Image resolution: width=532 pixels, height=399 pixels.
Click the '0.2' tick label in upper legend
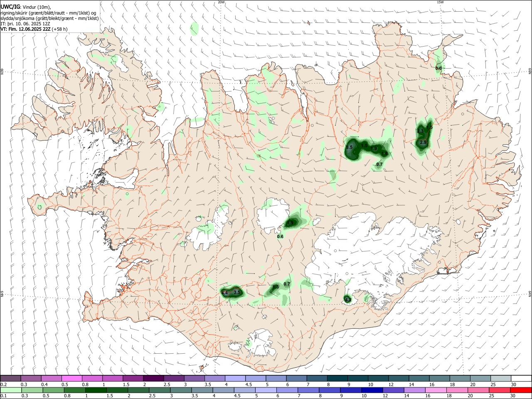(x=3, y=384)
